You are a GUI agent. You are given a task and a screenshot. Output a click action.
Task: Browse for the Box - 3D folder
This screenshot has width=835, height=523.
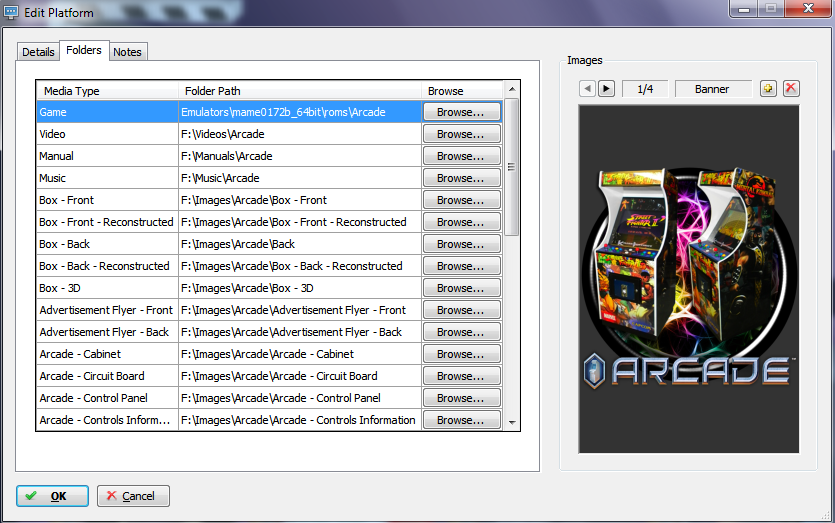tap(462, 288)
